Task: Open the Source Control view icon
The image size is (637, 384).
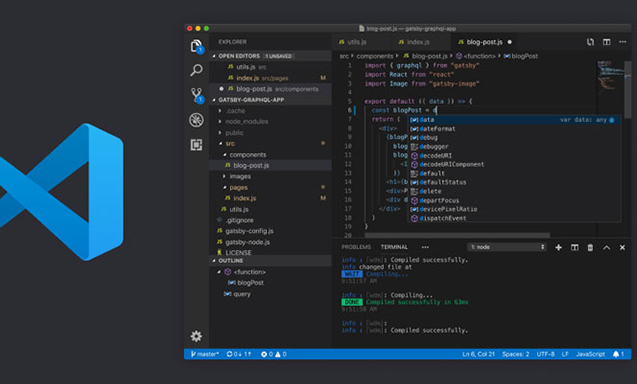Action: pos(197,95)
